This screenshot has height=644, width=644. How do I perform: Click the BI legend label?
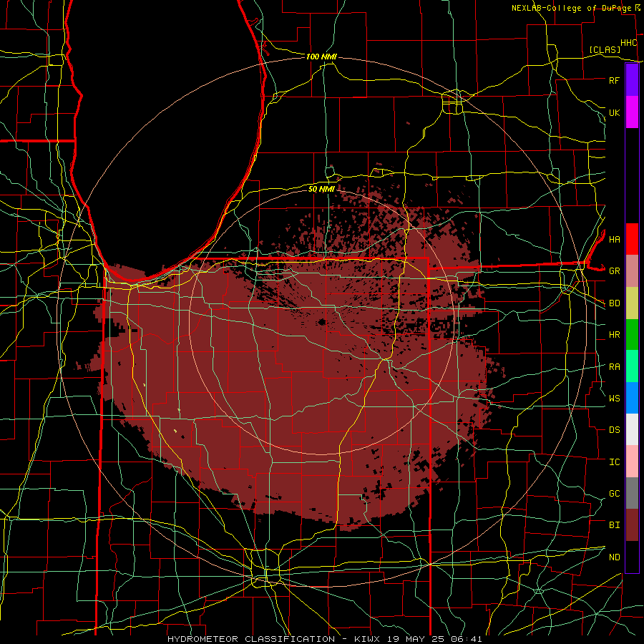pyautogui.click(x=614, y=525)
